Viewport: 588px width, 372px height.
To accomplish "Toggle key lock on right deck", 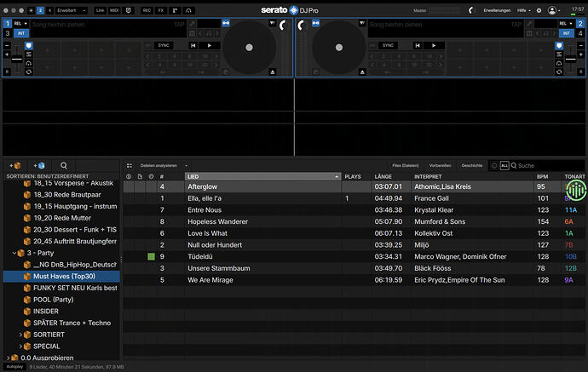I will pos(316,24).
